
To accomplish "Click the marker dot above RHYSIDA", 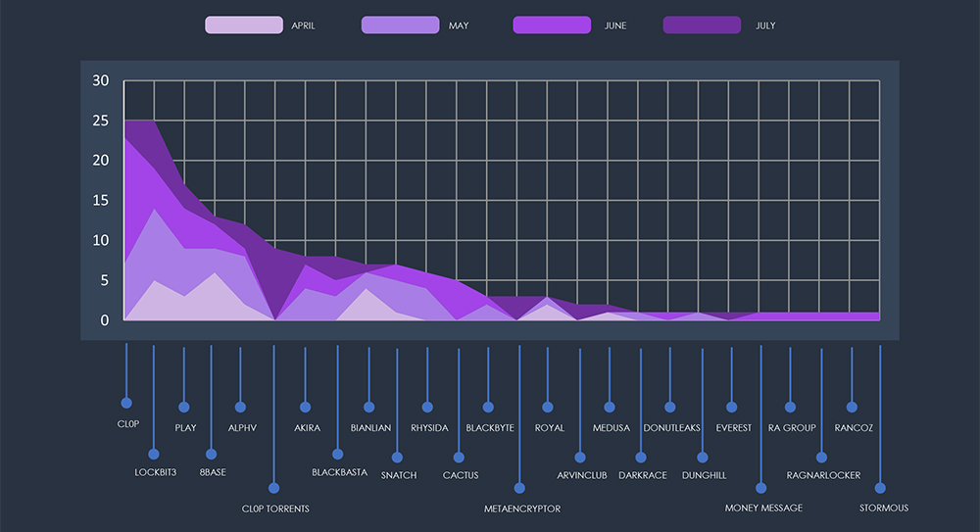I will pos(427,407).
